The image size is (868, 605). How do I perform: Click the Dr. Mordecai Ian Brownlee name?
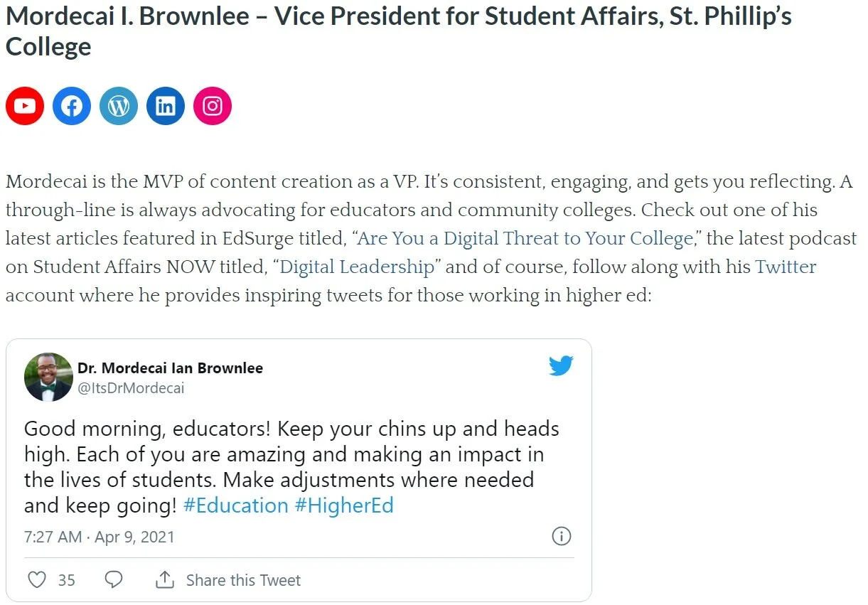pos(171,368)
